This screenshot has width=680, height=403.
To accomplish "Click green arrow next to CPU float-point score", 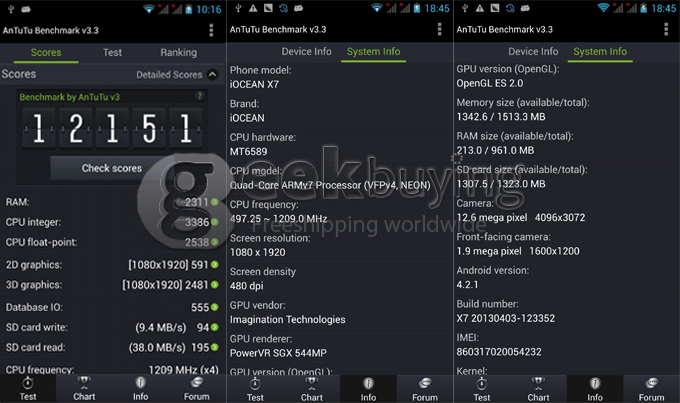I will tap(215, 242).
